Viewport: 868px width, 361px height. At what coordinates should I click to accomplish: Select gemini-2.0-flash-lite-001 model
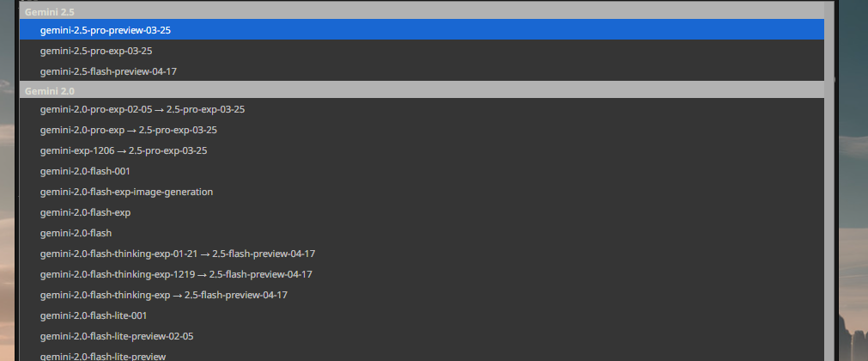(x=422, y=315)
